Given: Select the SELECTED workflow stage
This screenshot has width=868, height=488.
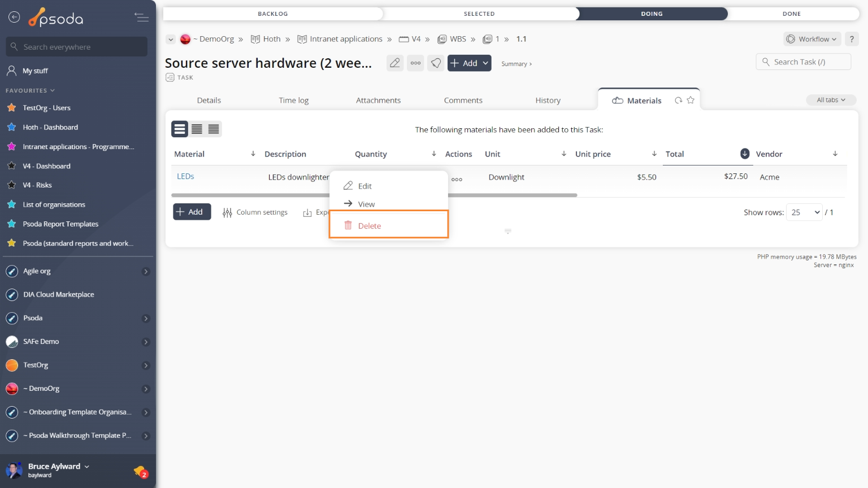Looking at the screenshot, I should 479,14.
